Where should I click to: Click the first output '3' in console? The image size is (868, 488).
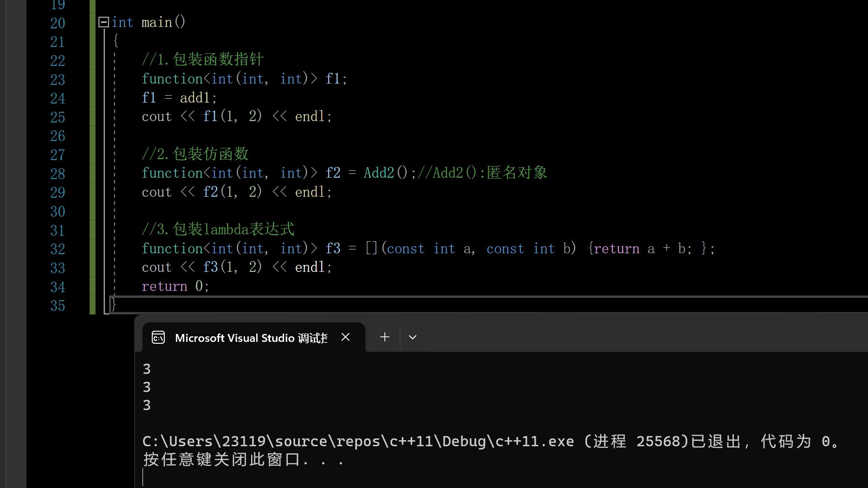click(147, 369)
